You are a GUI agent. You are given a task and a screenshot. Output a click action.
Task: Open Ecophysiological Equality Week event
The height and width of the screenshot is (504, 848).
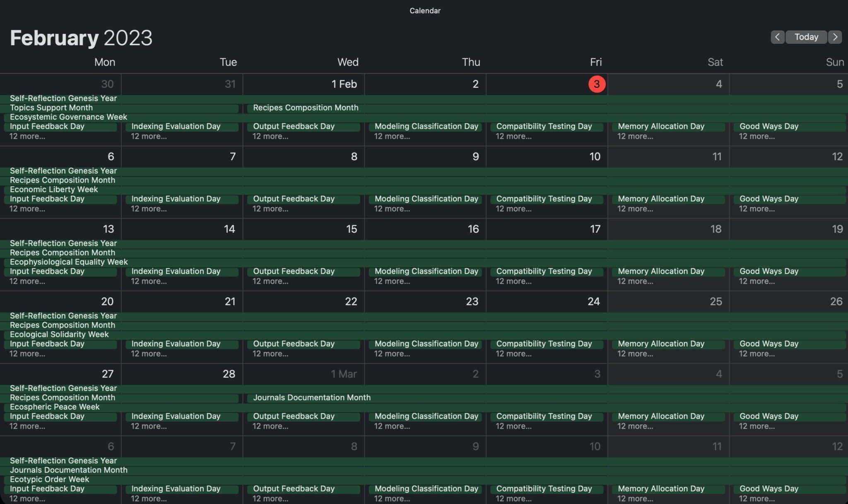[x=69, y=262]
